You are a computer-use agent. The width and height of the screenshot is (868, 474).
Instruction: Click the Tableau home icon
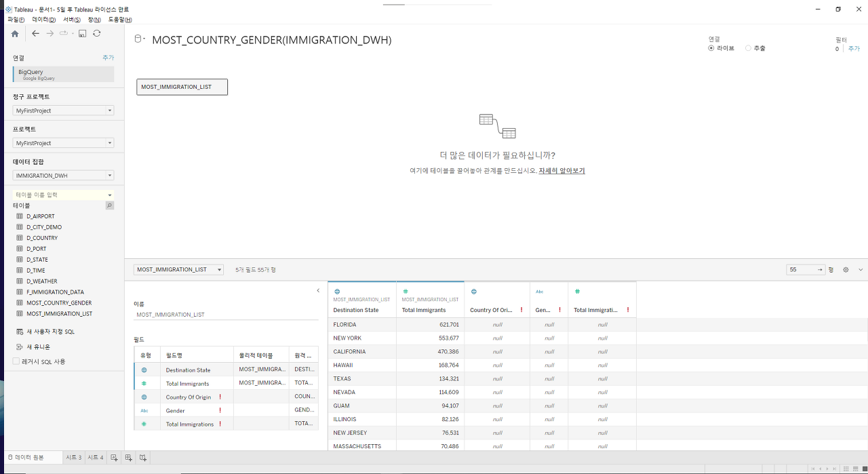tap(15, 33)
